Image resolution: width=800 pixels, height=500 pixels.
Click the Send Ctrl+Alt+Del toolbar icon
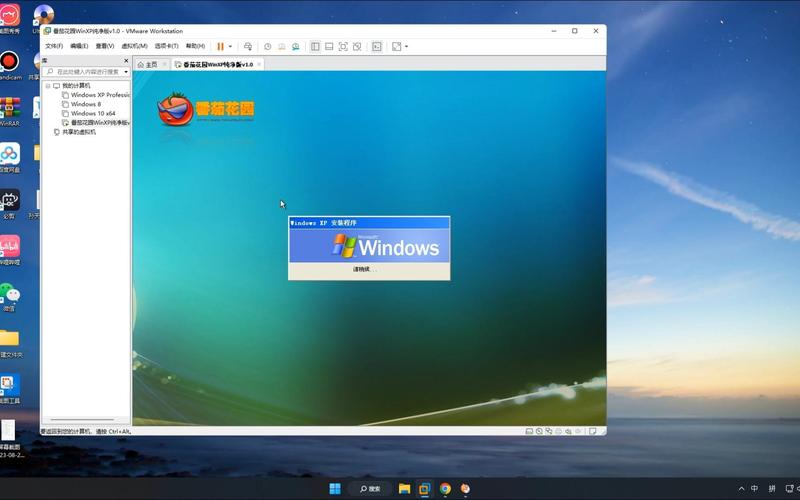(x=249, y=46)
